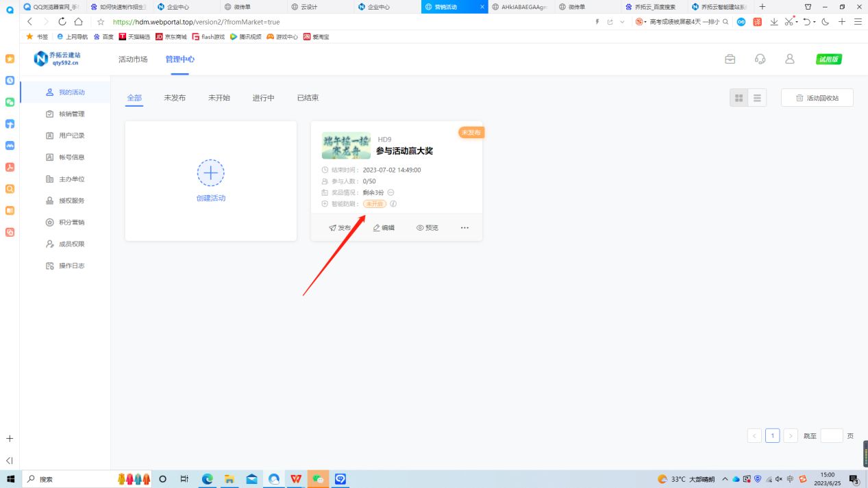Open more options menu on the activity card

[x=464, y=227]
